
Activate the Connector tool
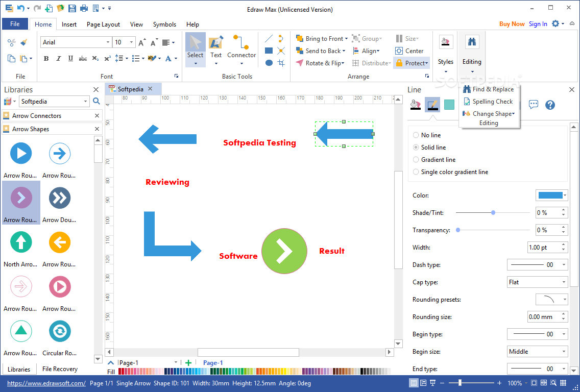point(241,50)
